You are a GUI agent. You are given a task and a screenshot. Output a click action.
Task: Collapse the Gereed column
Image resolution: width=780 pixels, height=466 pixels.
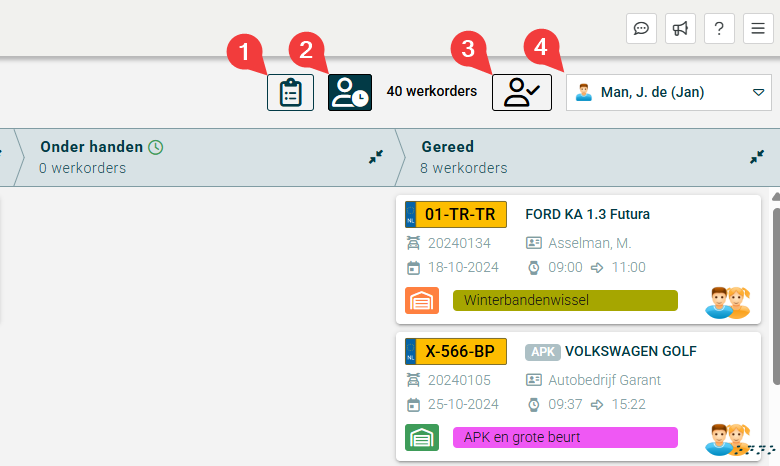(757, 157)
